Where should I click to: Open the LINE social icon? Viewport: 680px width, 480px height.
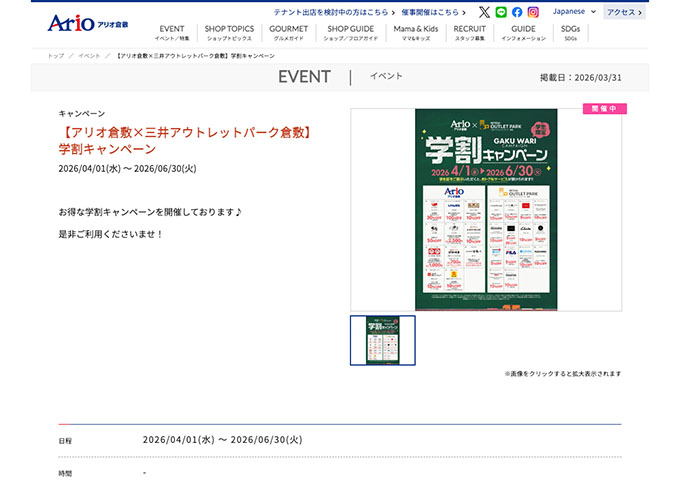pyautogui.click(x=501, y=12)
